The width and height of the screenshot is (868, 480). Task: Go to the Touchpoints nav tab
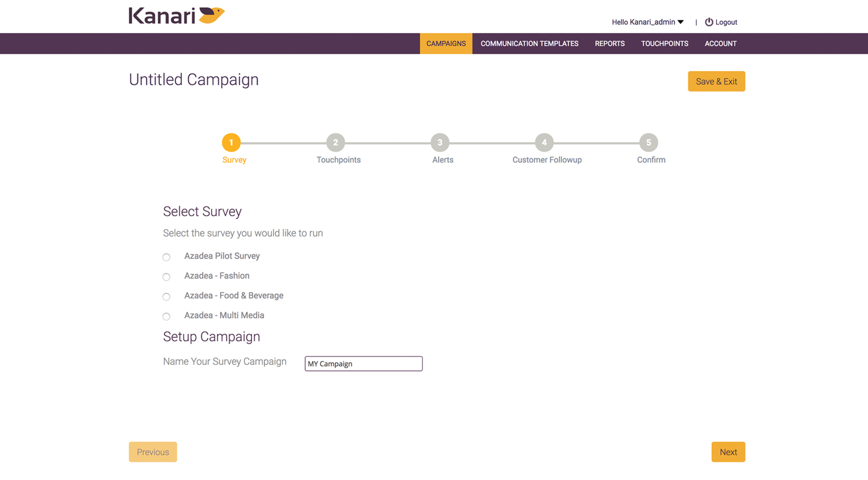pos(664,43)
